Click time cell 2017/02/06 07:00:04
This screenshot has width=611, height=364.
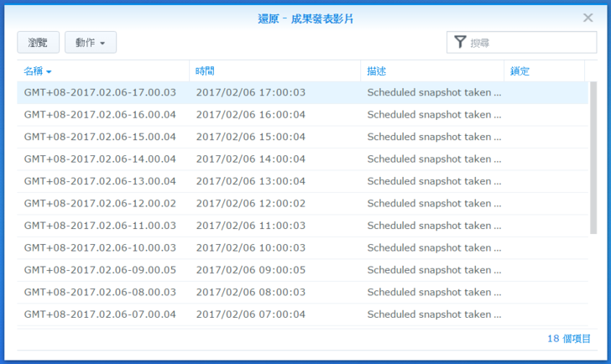tap(251, 315)
